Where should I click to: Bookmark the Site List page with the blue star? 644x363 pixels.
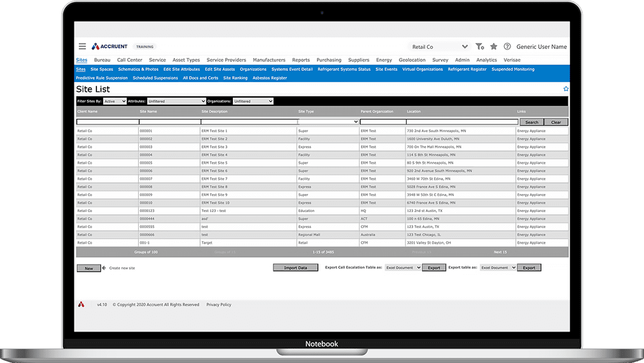(x=566, y=89)
